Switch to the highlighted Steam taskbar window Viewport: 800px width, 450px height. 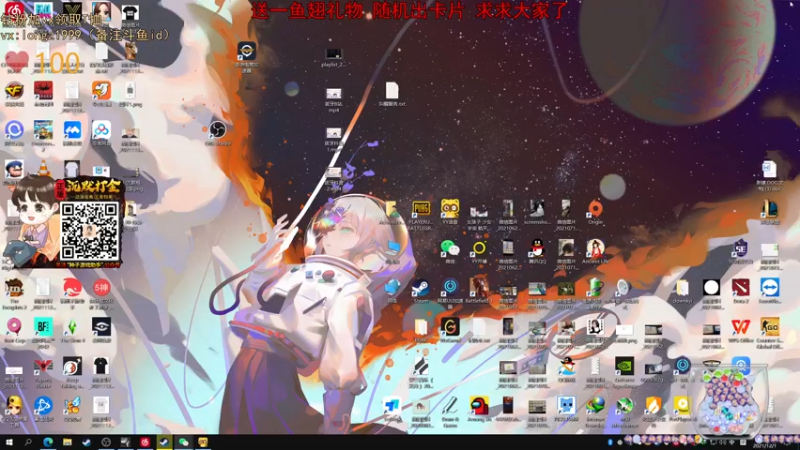click(x=164, y=442)
